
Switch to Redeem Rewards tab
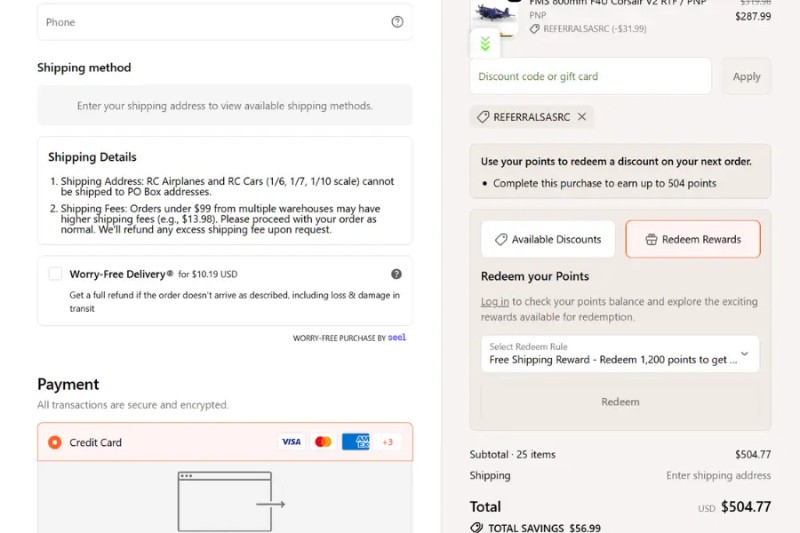[693, 239]
